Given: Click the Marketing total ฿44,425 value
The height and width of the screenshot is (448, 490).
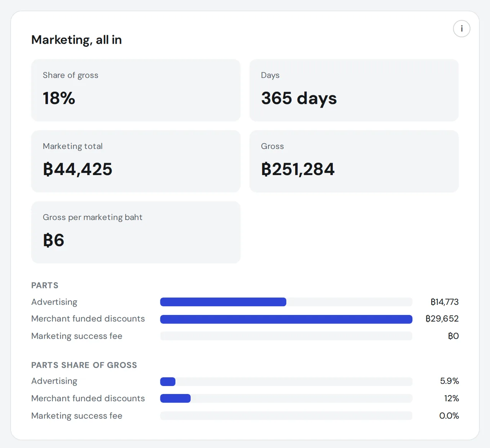Looking at the screenshot, I should point(78,169).
